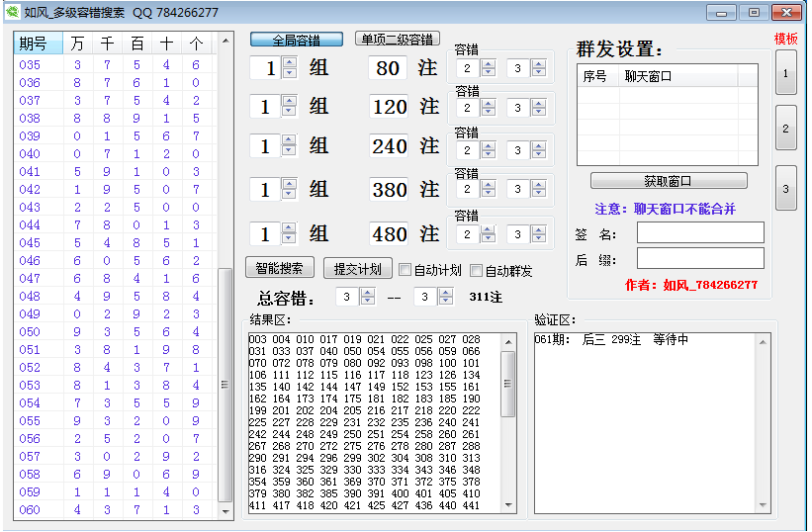Image resolution: width=812 pixels, height=532 pixels.
Task: Select template button 2 under 模板
Action: 785,129
